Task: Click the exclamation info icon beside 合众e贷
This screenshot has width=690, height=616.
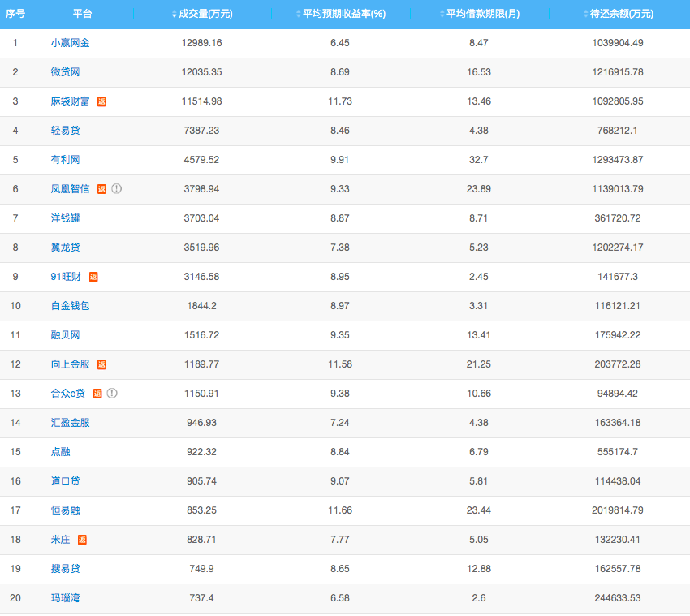Action: 112,393
